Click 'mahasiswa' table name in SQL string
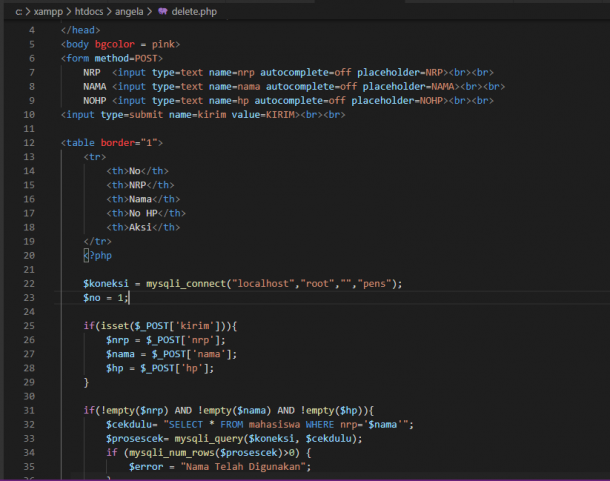This screenshot has width=610, height=481. click(x=274, y=425)
